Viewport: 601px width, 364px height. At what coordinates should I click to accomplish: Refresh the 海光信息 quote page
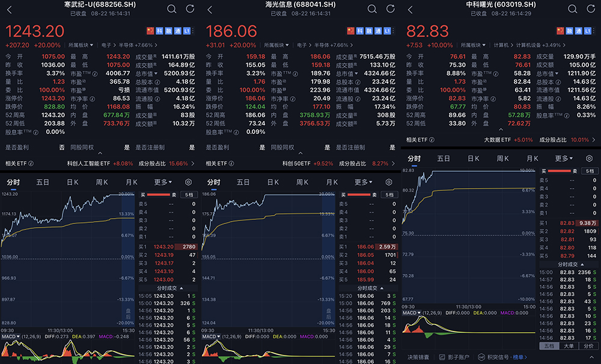coord(390,9)
